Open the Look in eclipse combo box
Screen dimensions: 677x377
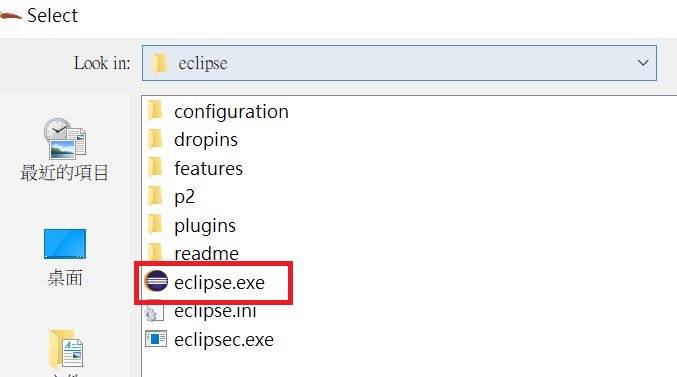click(x=399, y=63)
